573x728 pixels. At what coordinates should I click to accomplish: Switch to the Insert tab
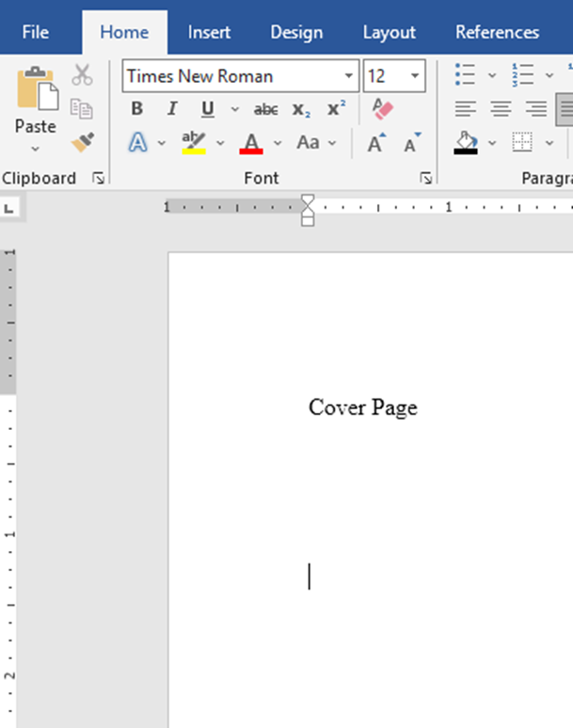point(209,33)
